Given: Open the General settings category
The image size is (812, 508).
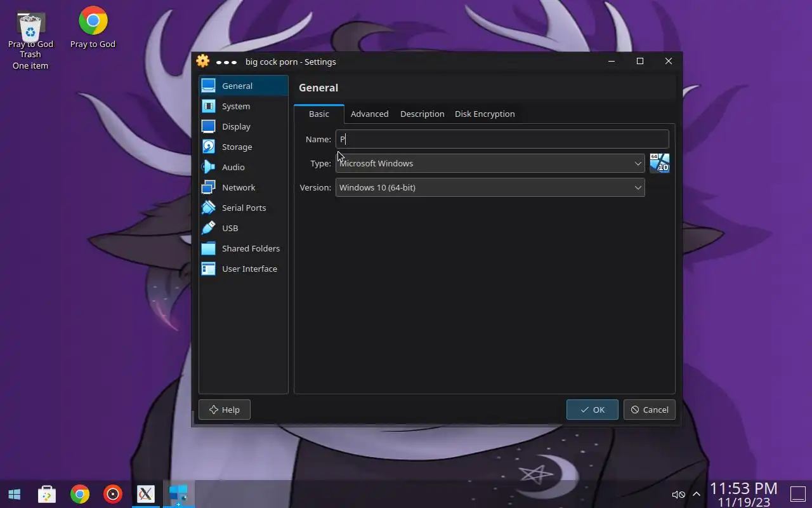Looking at the screenshot, I should click(244, 86).
